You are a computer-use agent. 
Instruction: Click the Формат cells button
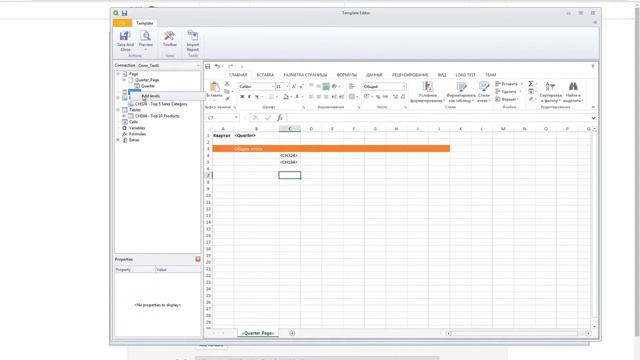[x=508, y=99]
